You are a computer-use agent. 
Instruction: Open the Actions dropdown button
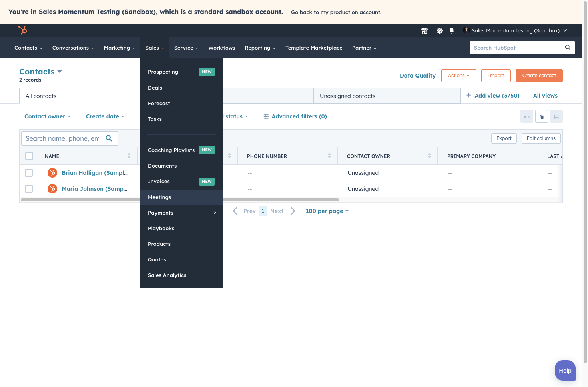click(x=459, y=76)
